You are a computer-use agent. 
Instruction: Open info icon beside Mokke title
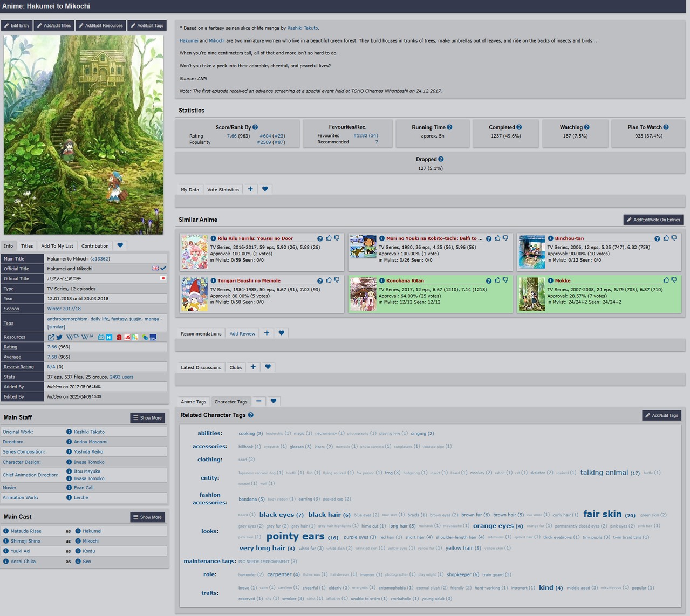tap(550, 280)
